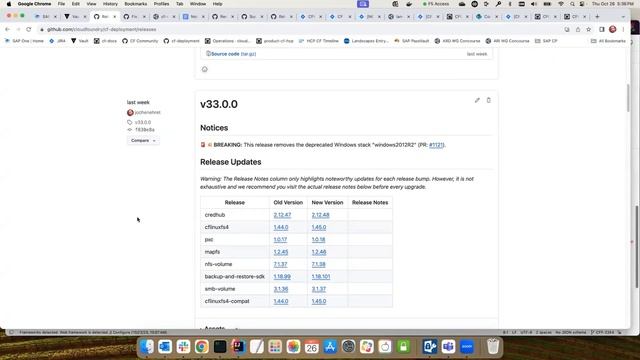Open the Window menu
The image size is (640, 360).
(198, 4)
